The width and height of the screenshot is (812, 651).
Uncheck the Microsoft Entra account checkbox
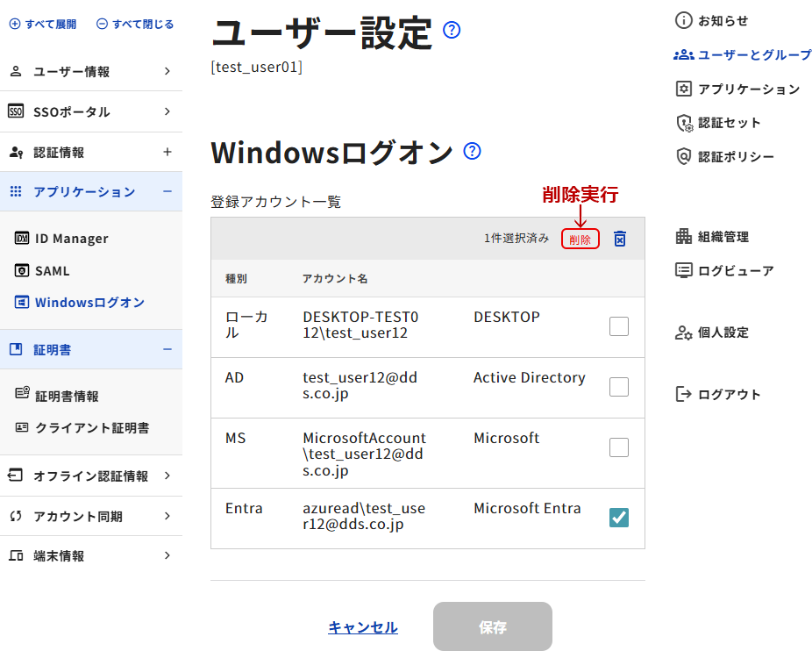pyautogui.click(x=619, y=518)
